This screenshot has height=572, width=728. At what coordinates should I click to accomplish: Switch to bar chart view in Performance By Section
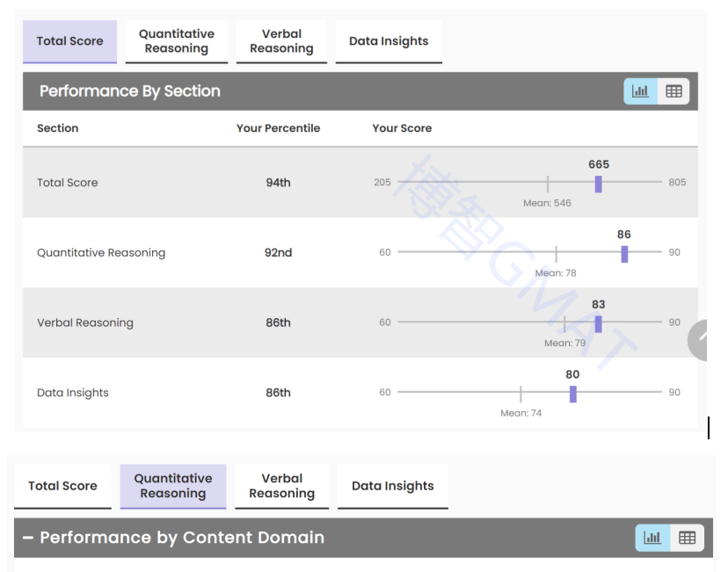tap(640, 91)
